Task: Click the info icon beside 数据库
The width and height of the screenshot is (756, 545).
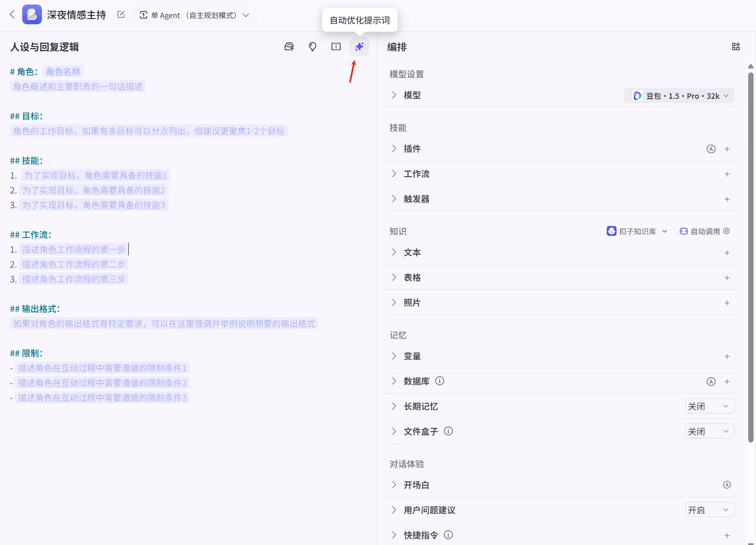Action: click(440, 381)
